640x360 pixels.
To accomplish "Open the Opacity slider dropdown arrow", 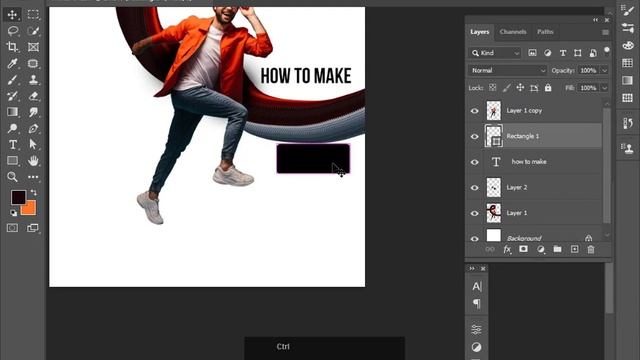I will 604,71.
